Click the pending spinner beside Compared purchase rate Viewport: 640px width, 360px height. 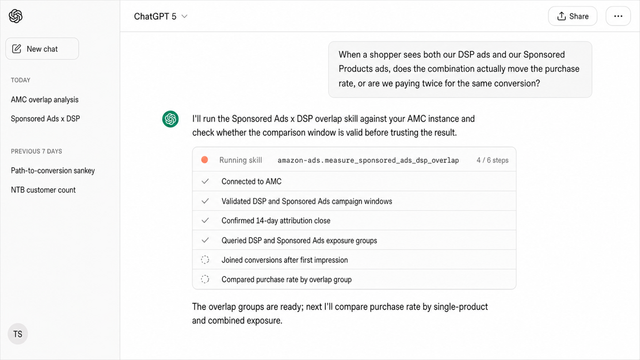[205, 279]
